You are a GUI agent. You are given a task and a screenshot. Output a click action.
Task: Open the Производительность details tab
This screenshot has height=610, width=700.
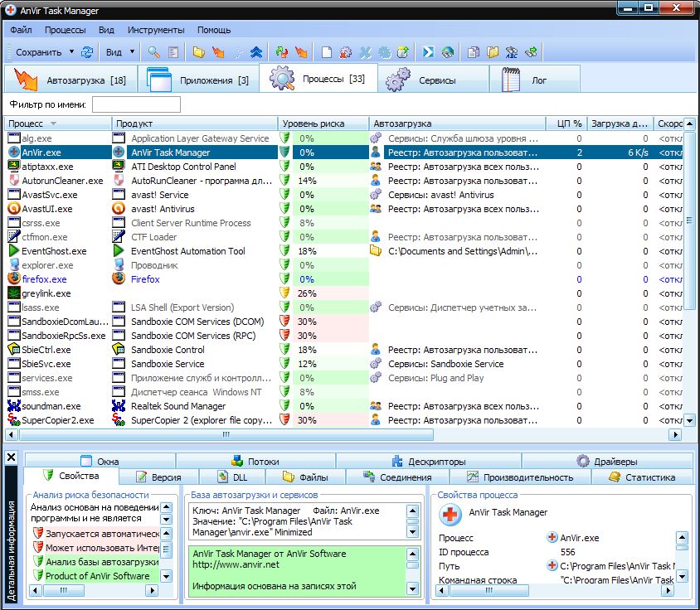coord(520,477)
